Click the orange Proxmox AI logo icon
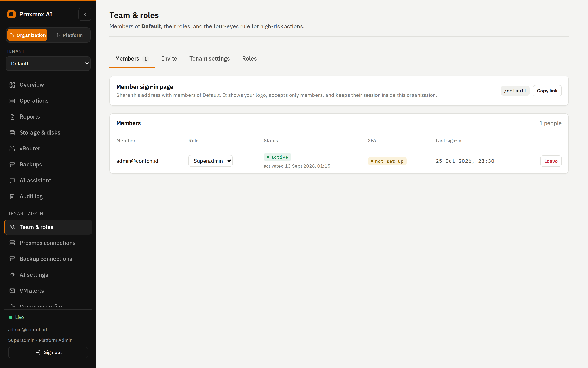The image size is (588, 368). (x=11, y=14)
